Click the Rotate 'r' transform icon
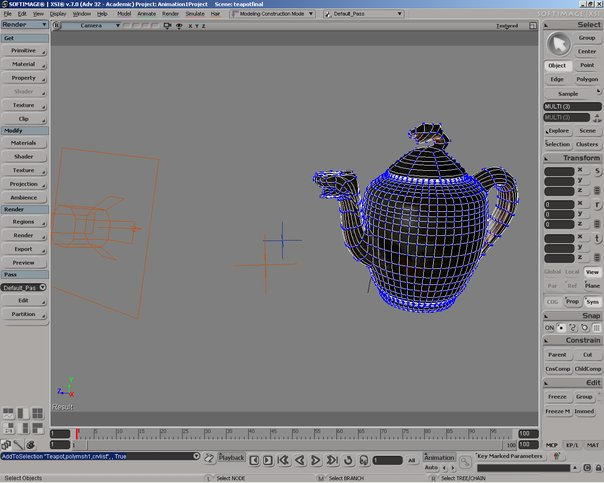 tap(597, 205)
